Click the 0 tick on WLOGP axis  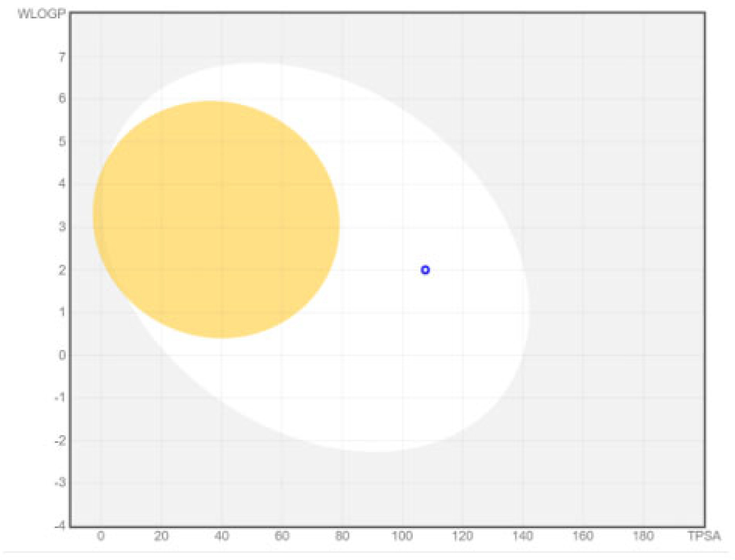pyautogui.click(x=62, y=355)
